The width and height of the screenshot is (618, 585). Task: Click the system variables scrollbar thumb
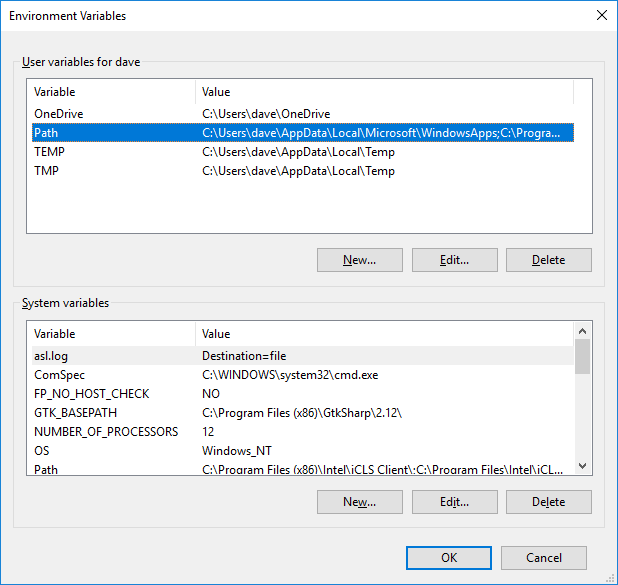[x=582, y=356]
